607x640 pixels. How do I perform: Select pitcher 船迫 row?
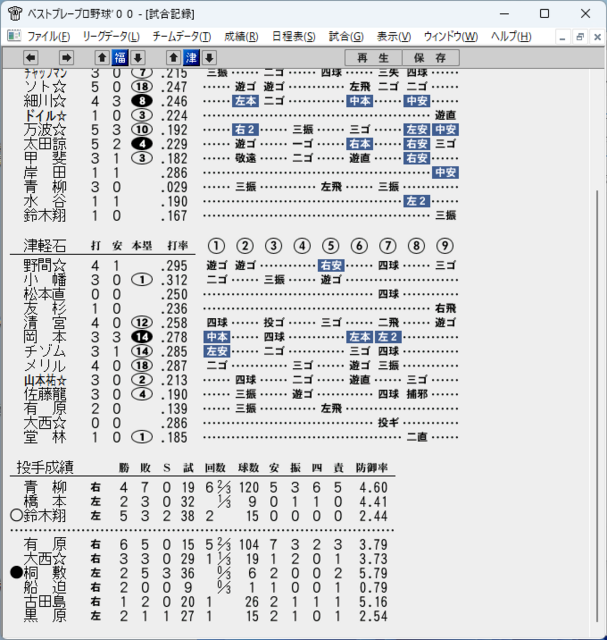(x=44, y=587)
